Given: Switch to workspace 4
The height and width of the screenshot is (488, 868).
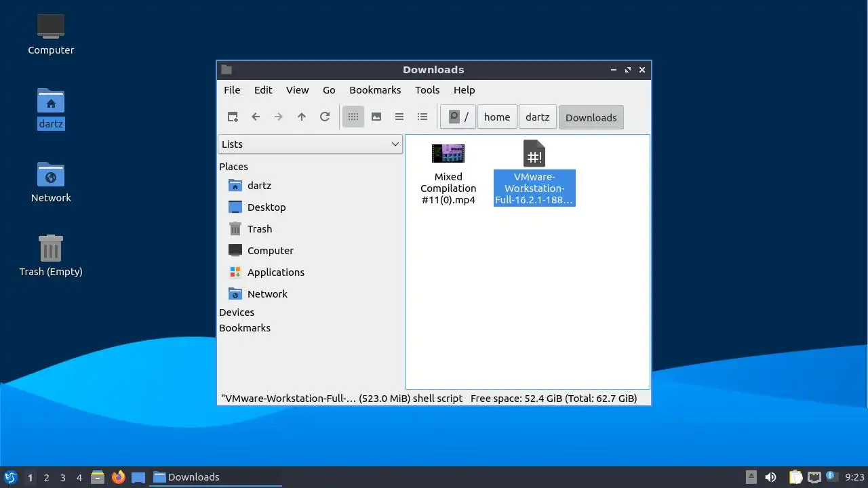Looking at the screenshot, I should [79, 477].
